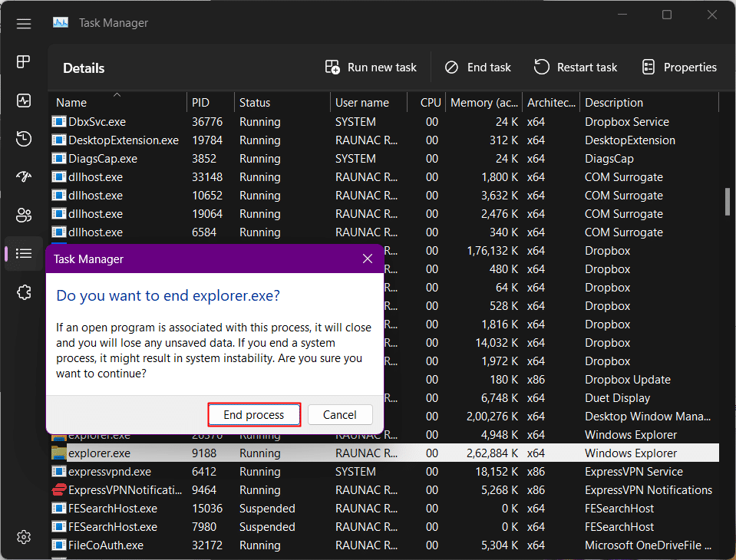The width and height of the screenshot is (736, 560).
Task: Click Cancel in the dialog
Action: [x=340, y=414]
